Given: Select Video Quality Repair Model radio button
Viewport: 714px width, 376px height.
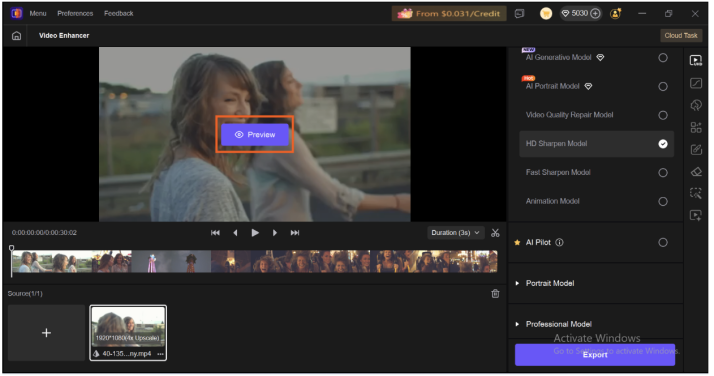Looking at the screenshot, I should [x=663, y=115].
